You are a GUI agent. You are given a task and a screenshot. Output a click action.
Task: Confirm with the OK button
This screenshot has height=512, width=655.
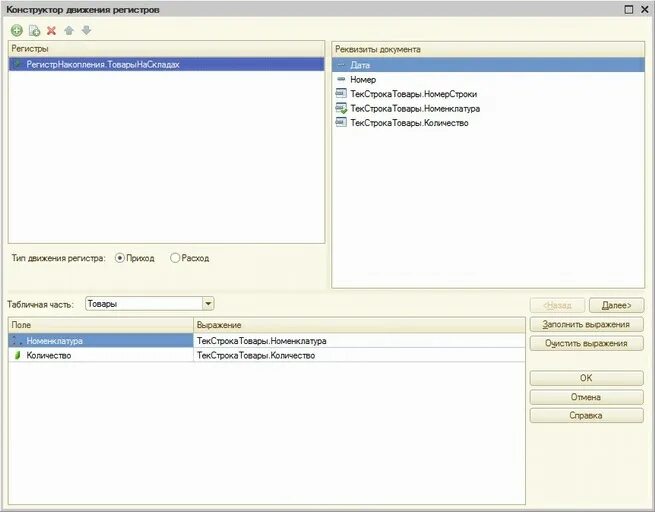coord(586,378)
